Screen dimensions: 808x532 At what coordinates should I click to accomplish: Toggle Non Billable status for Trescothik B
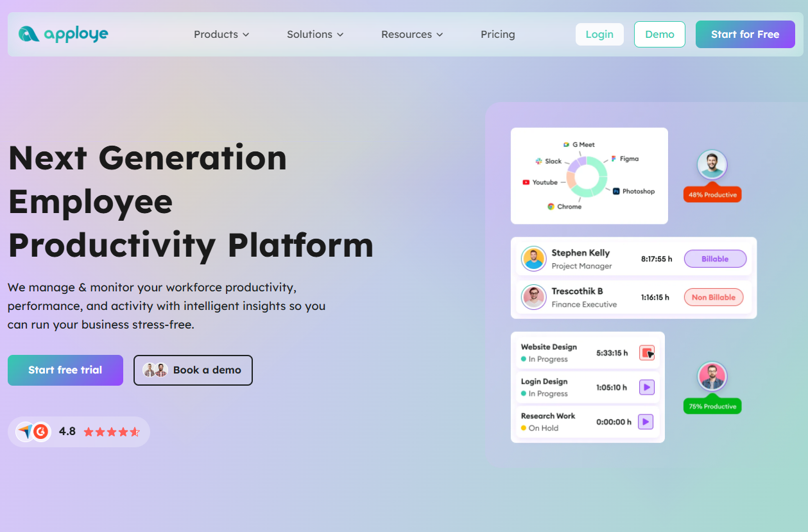(x=713, y=297)
